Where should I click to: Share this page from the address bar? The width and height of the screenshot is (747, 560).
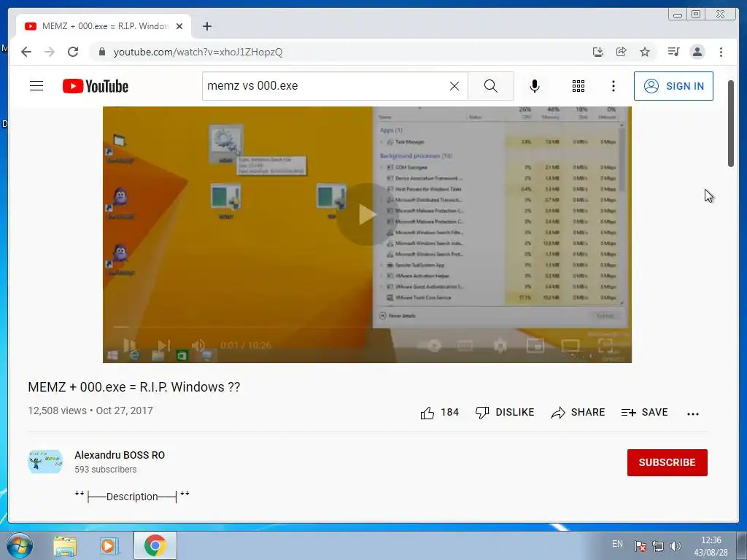tap(622, 52)
